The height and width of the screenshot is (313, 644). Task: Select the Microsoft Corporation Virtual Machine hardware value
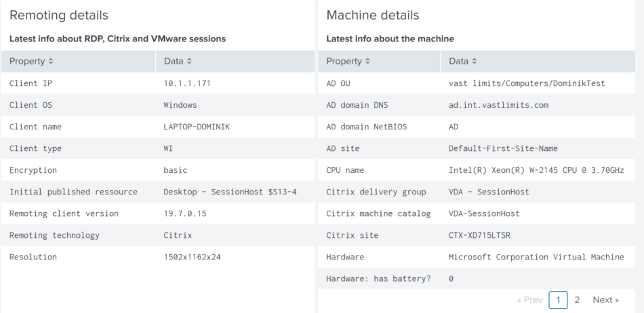[536, 257]
